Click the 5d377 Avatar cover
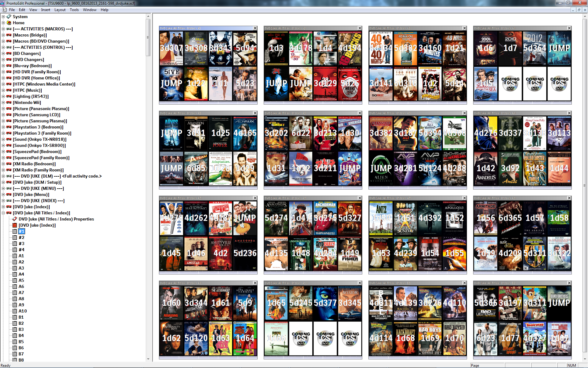This screenshot has height=368, width=588. [x=325, y=303]
